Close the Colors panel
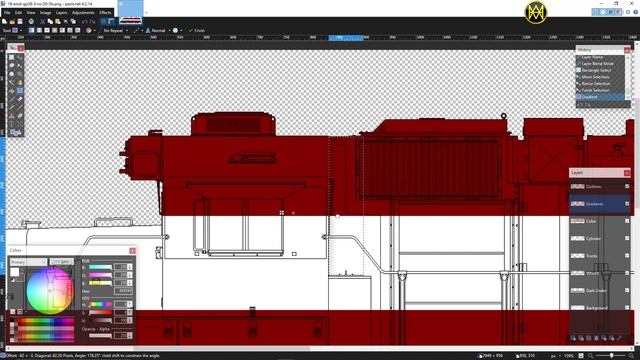 pos(132,251)
